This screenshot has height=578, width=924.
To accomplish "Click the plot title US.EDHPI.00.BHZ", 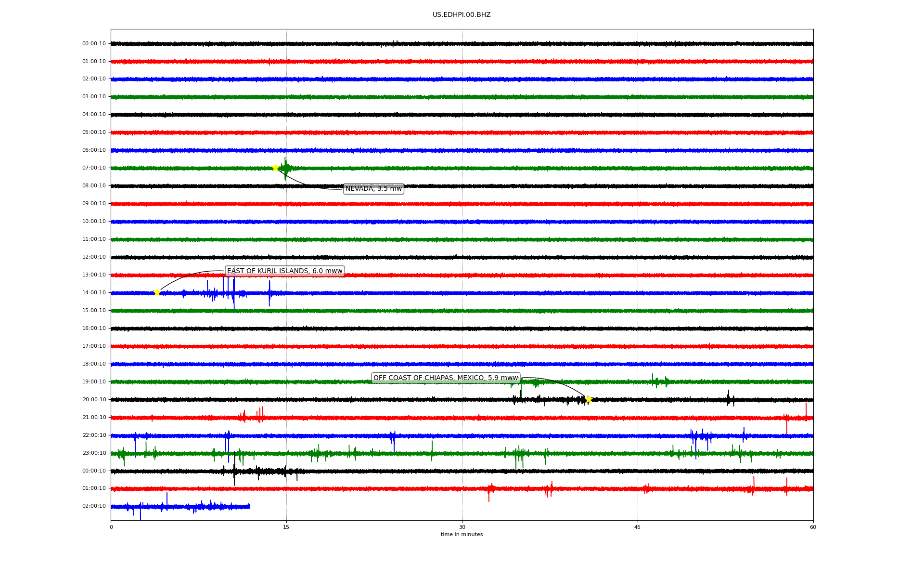I will [x=462, y=15].
